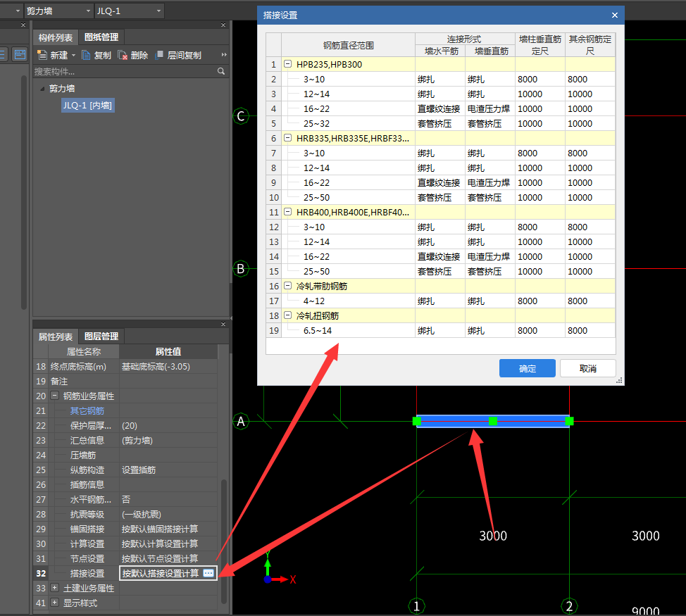Close the 搭接设置 dialog
This screenshot has height=616, width=686.
pyautogui.click(x=615, y=15)
